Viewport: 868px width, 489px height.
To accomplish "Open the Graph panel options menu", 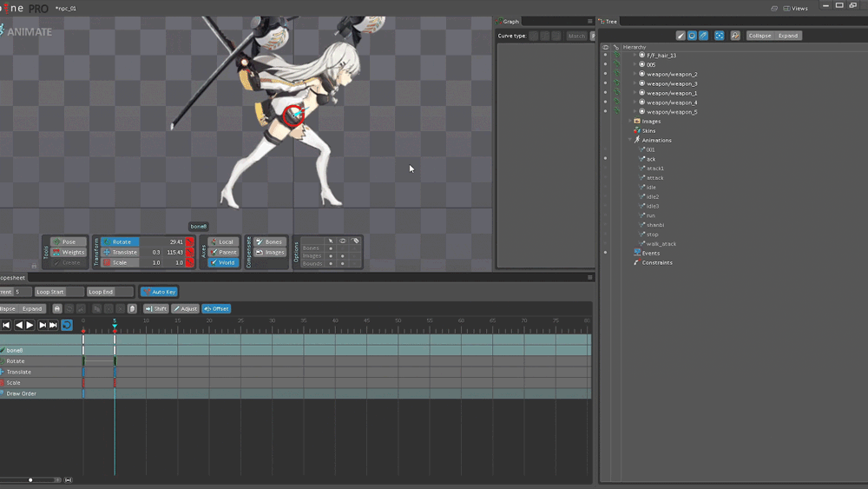I will tap(589, 21).
